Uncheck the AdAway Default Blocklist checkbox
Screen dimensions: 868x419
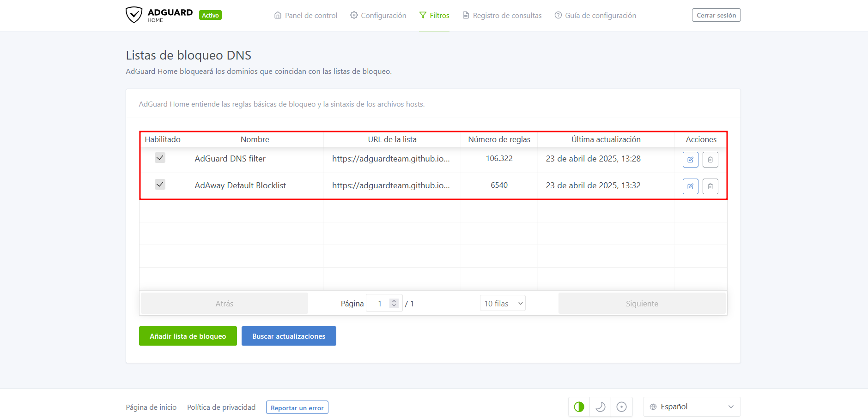(x=160, y=185)
